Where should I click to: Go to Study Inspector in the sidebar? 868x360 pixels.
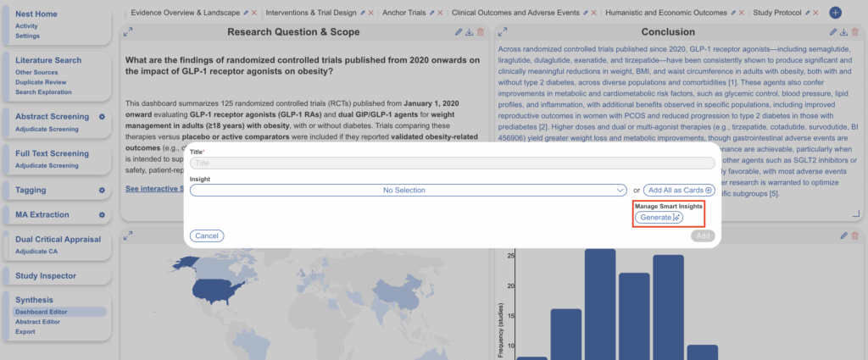pos(46,275)
